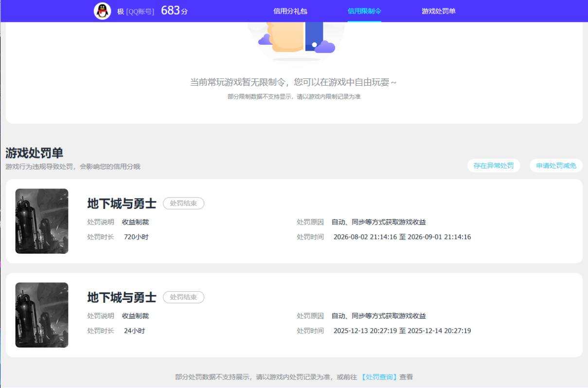Click the 地下城与勇士 title in the 24小时 card

(122, 297)
